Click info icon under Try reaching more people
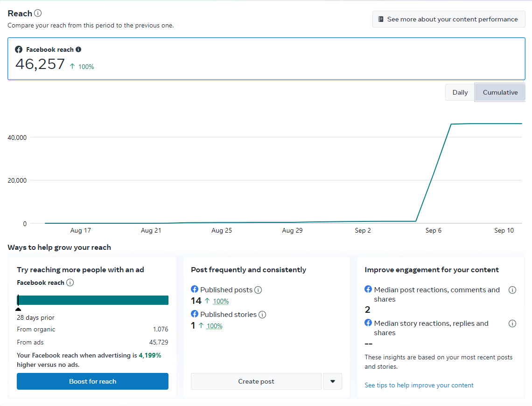This screenshot has height=406, width=532. (70, 282)
